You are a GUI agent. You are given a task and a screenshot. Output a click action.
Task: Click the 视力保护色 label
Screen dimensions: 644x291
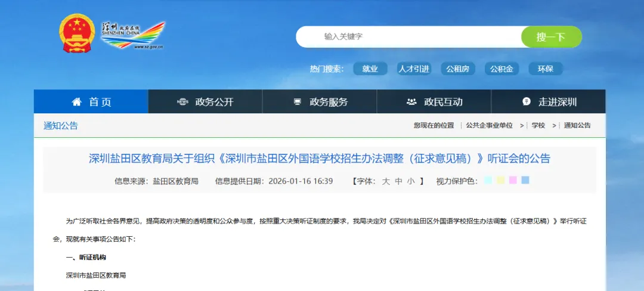coord(457,181)
